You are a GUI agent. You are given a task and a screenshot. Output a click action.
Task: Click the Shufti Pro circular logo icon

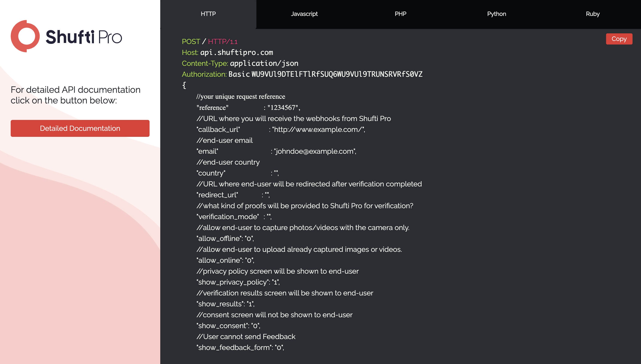(25, 36)
